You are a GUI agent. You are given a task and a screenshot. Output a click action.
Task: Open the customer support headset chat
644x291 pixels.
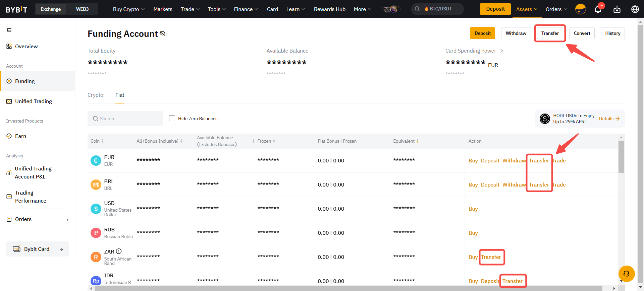click(626, 274)
